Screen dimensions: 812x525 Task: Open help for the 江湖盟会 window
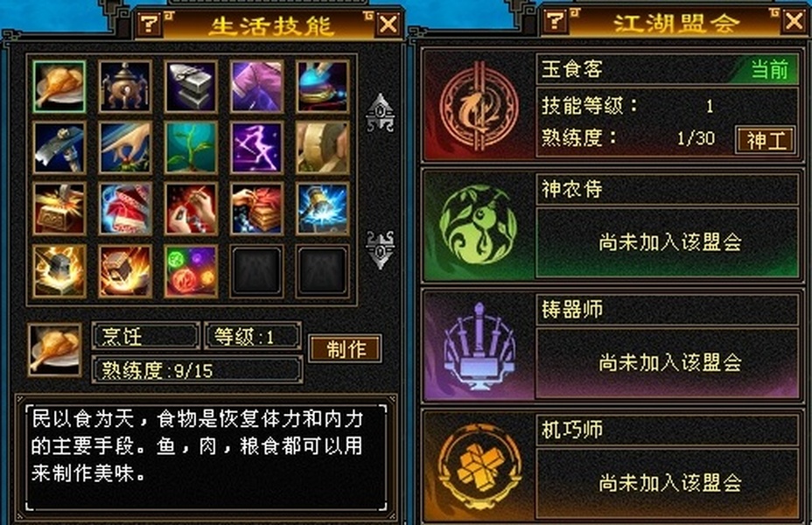555,21
